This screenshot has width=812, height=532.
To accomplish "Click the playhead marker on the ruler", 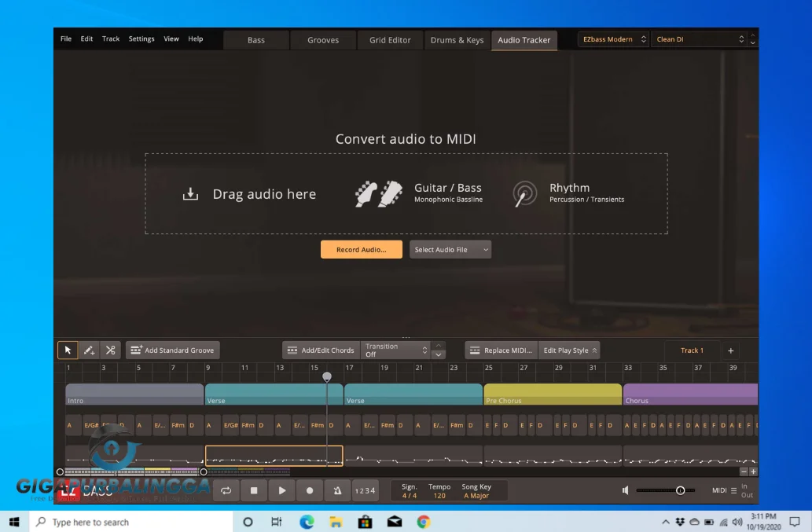I will tap(327, 376).
